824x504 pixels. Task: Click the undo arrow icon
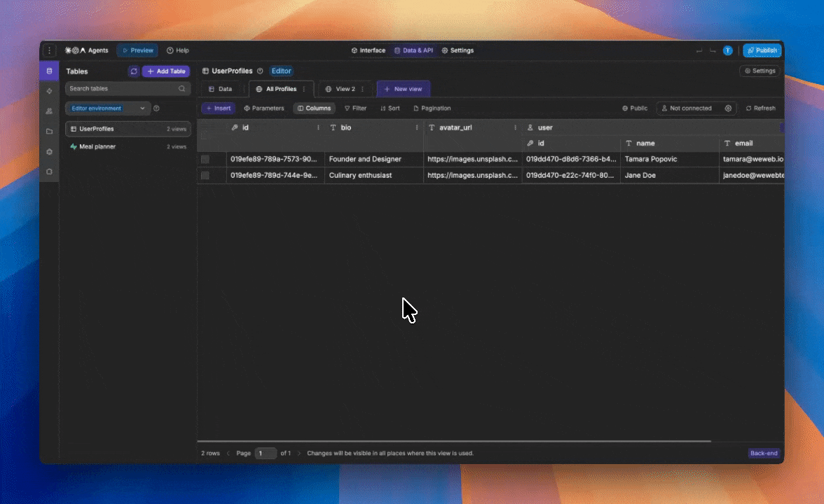coord(699,51)
